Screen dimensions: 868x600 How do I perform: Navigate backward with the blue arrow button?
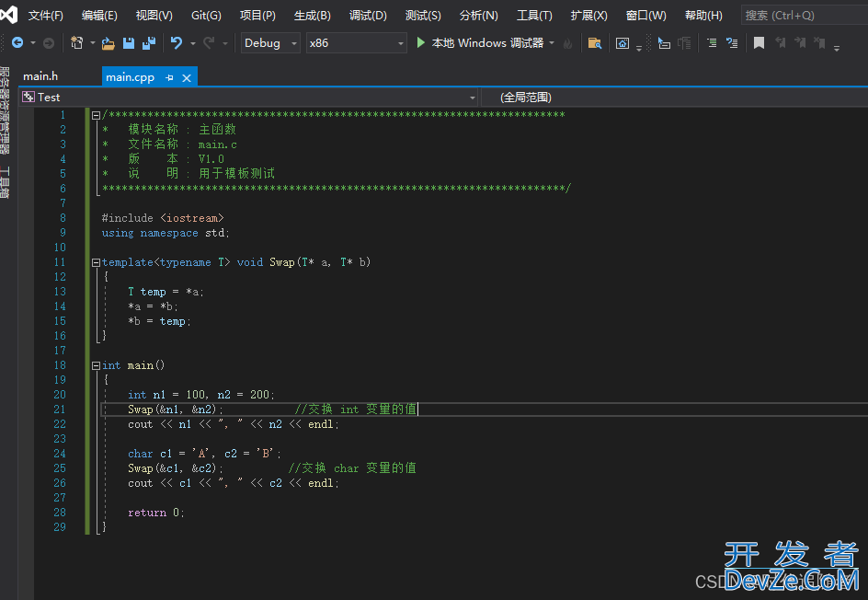coord(17,42)
